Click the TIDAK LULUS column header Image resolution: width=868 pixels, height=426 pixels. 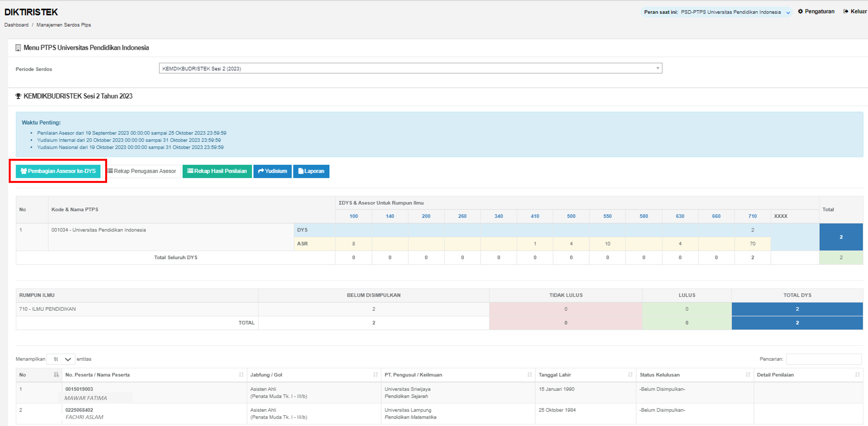(x=566, y=295)
